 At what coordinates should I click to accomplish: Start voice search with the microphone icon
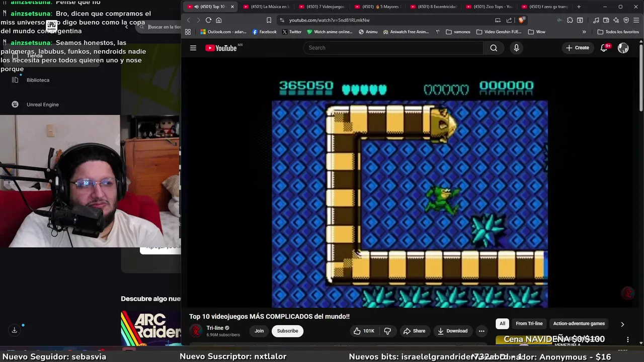click(516, 48)
